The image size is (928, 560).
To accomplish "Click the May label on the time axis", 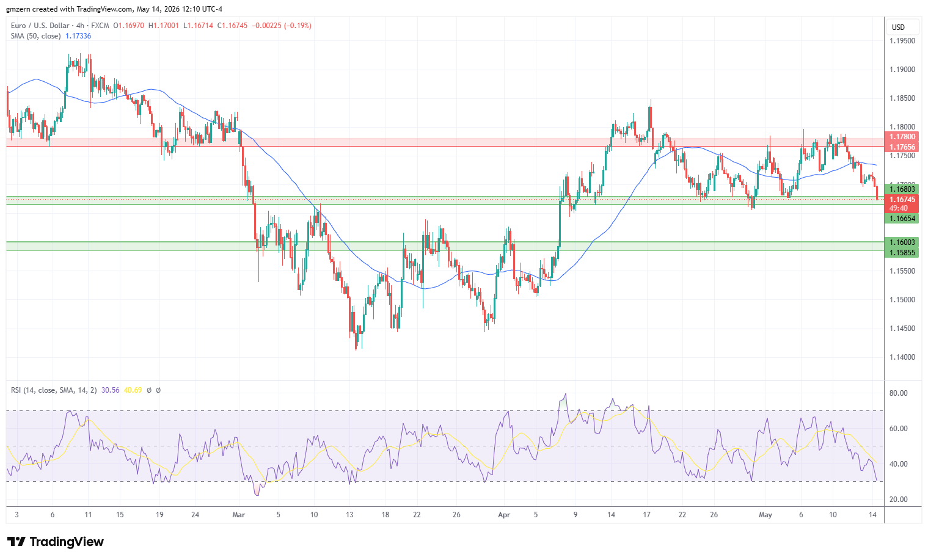I will coord(765,515).
